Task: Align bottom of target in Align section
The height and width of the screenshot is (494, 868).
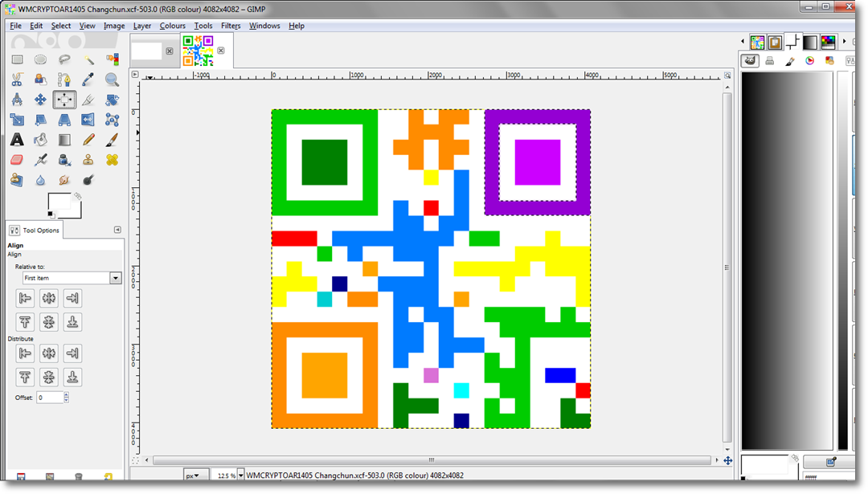Action: coord(72,322)
